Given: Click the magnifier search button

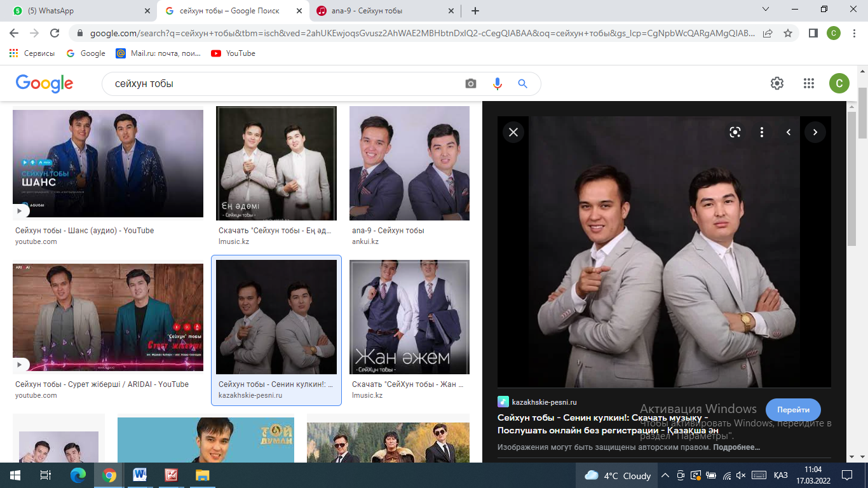Looking at the screenshot, I should point(522,84).
